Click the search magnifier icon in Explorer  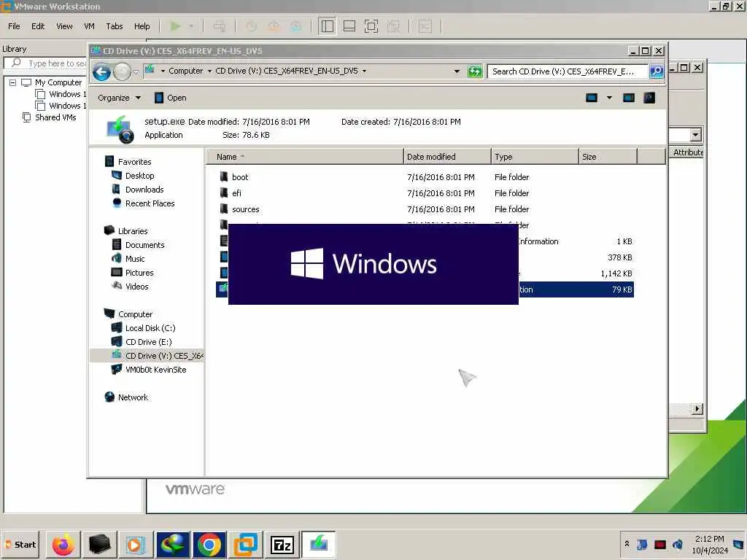point(657,71)
